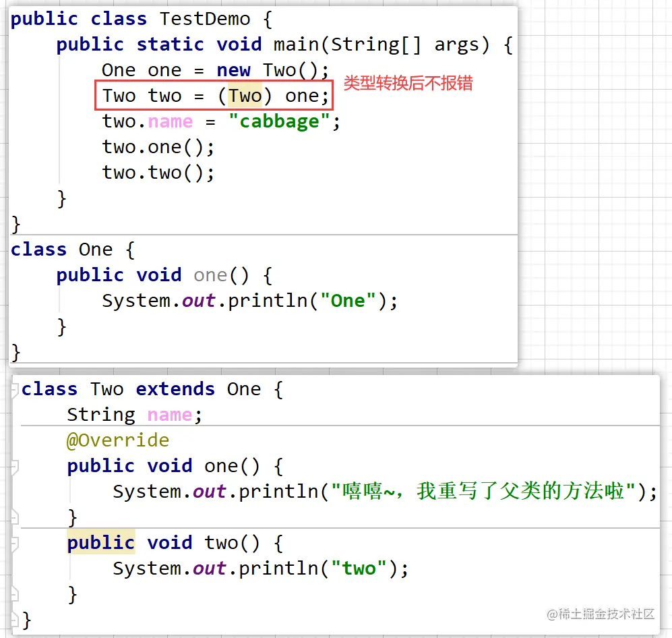Viewport: 672px width, 638px height.
Task: Click gray method name 'one' in class One
Action: pos(210,275)
